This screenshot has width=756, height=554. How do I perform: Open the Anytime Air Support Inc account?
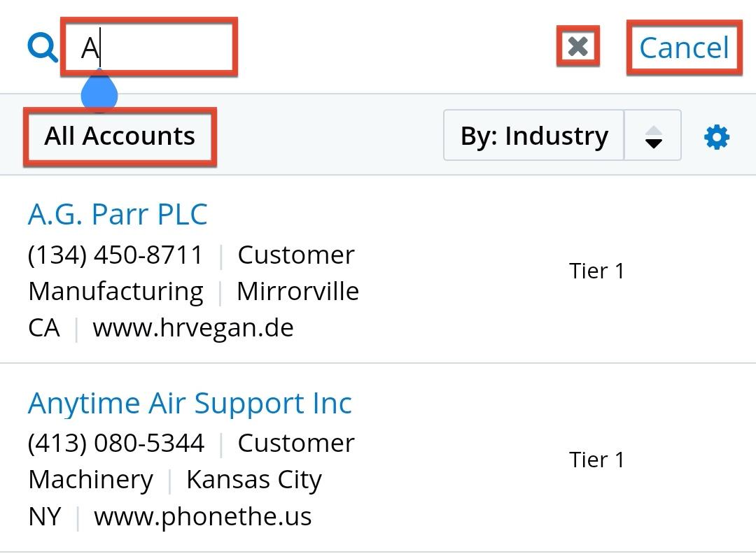190,404
